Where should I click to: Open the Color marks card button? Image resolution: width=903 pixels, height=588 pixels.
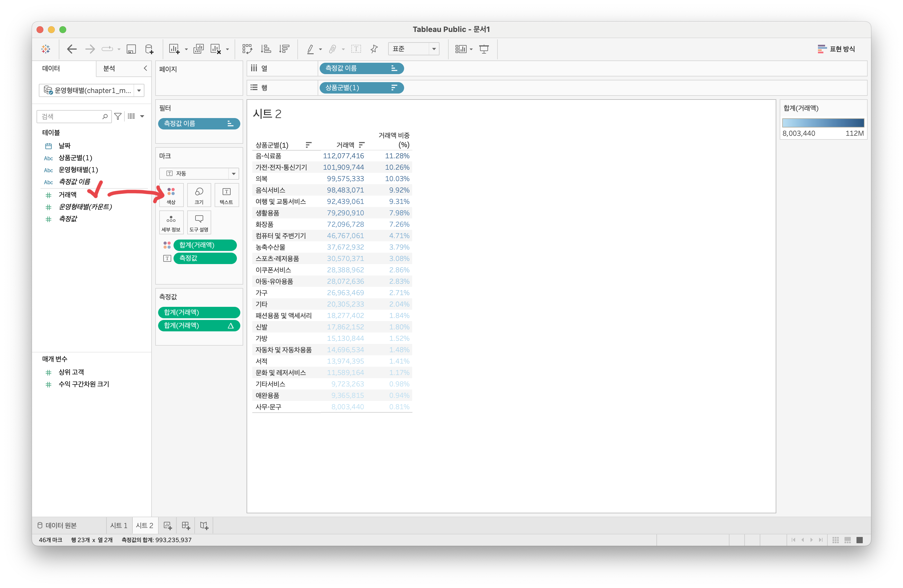point(171,195)
